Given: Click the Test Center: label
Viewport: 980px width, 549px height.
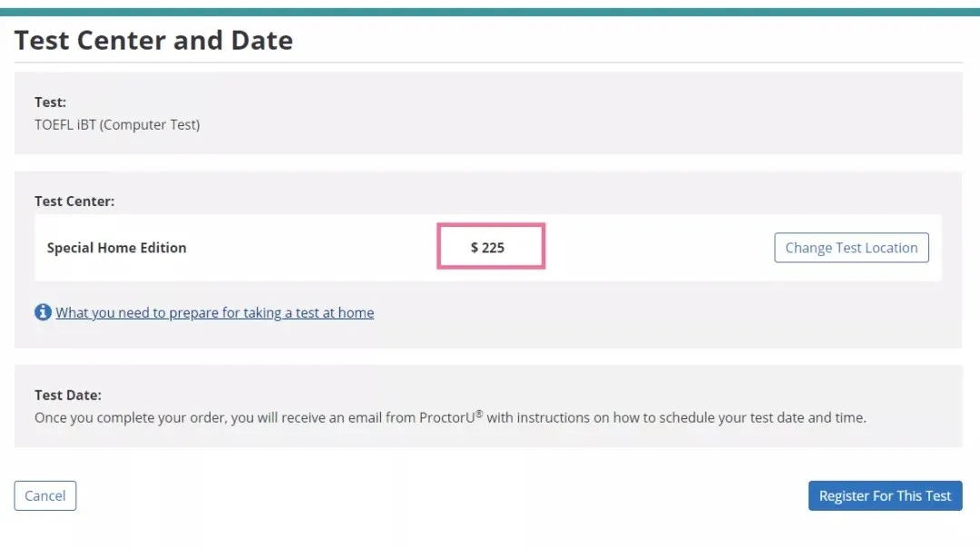Looking at the screenshot, I should (74, 201).
